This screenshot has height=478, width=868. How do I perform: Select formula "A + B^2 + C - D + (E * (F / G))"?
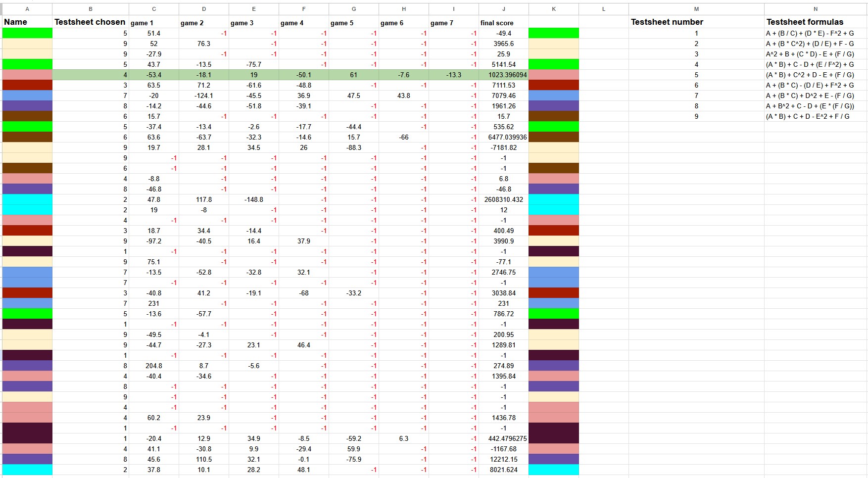[816, 106]
